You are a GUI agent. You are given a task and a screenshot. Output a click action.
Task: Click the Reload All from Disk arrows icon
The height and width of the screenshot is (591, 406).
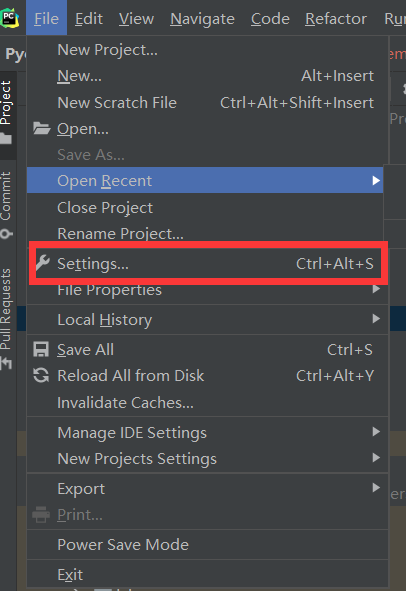[41, 375]
